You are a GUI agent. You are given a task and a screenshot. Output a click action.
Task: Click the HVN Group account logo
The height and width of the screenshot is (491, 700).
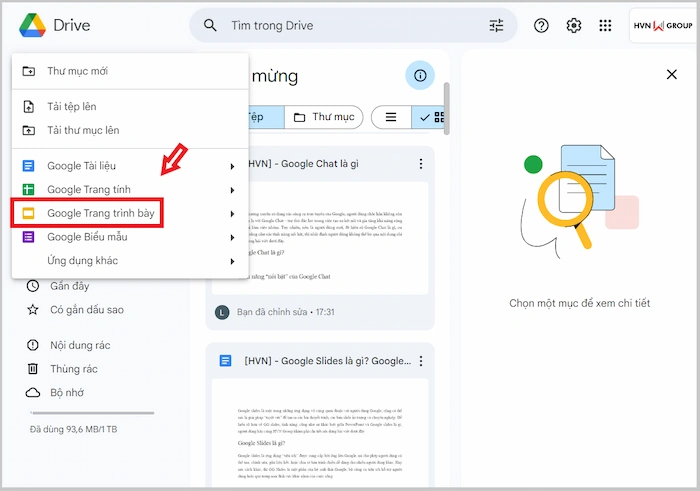[663, 26]
